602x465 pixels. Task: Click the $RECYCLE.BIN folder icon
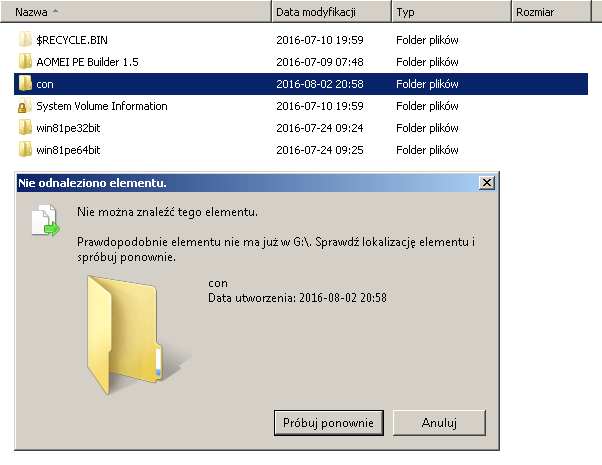(x=25, y=40)
